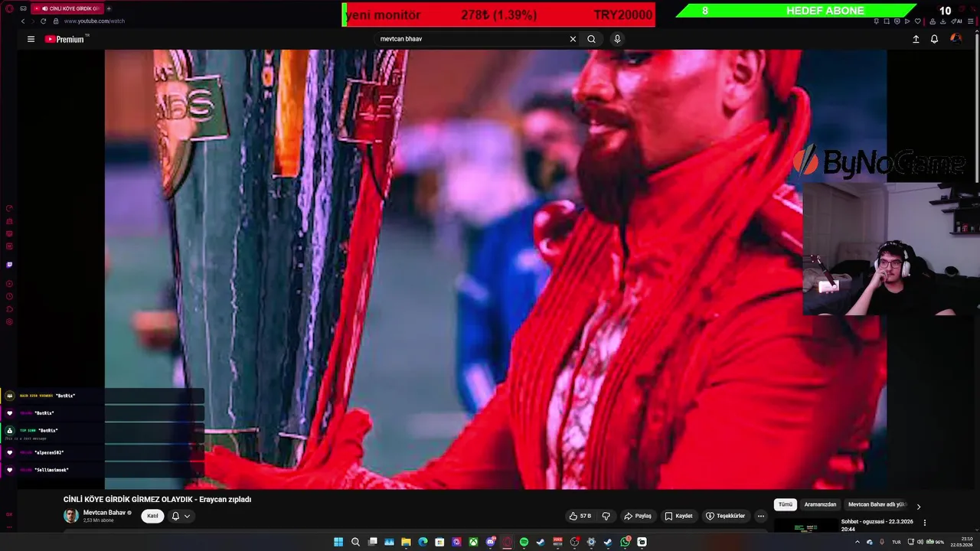Show hidden system tray icons chevron
The height and width of the screenshot is (551, 980).
click(857, 542)
